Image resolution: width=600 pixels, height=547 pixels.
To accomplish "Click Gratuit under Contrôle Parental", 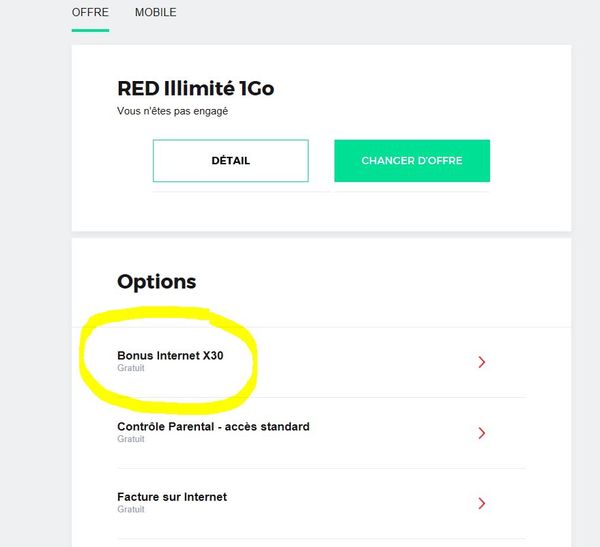I will 131,439.
